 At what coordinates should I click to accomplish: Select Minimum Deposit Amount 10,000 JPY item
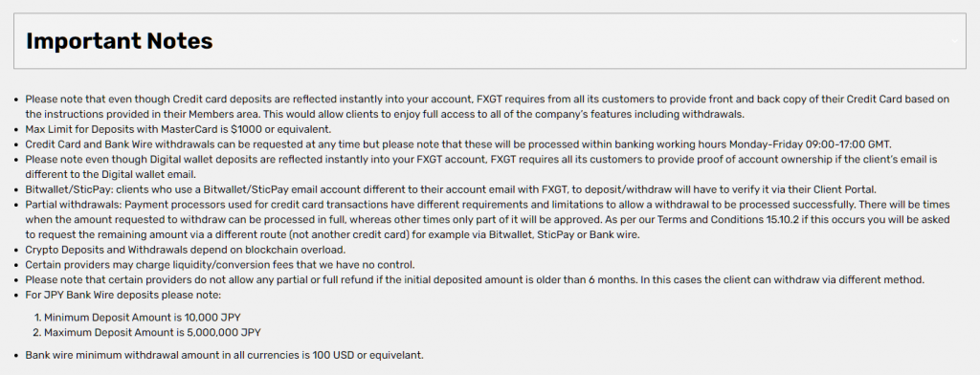point(138,317)
